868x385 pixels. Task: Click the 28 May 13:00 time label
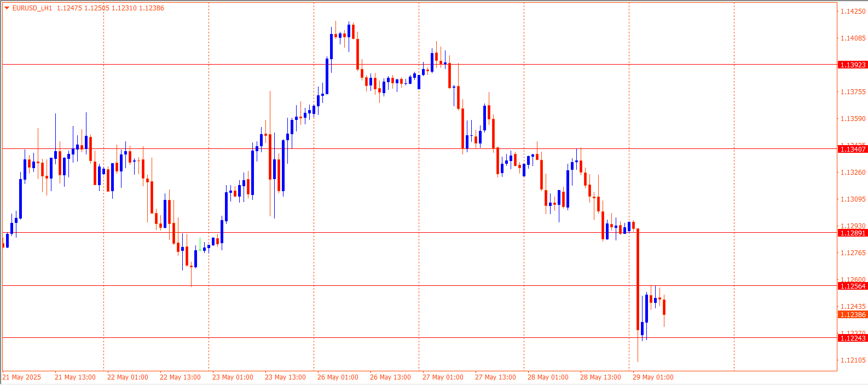tap(600, 377)
